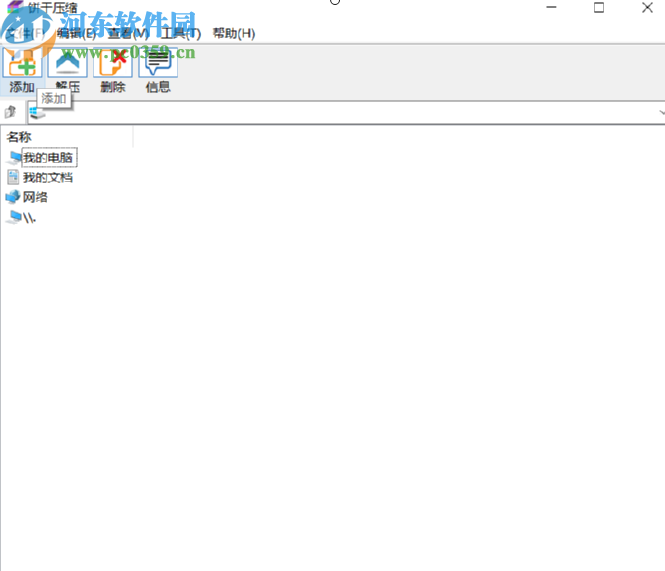Click the Add (添加) archive toolbar icon
Image resolution: width=665 pixels, height=571 pixels.
pyautogui.click(x=22, y=63)
